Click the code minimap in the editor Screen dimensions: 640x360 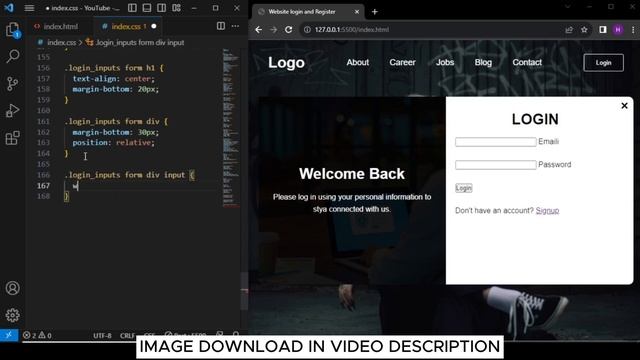231,127
